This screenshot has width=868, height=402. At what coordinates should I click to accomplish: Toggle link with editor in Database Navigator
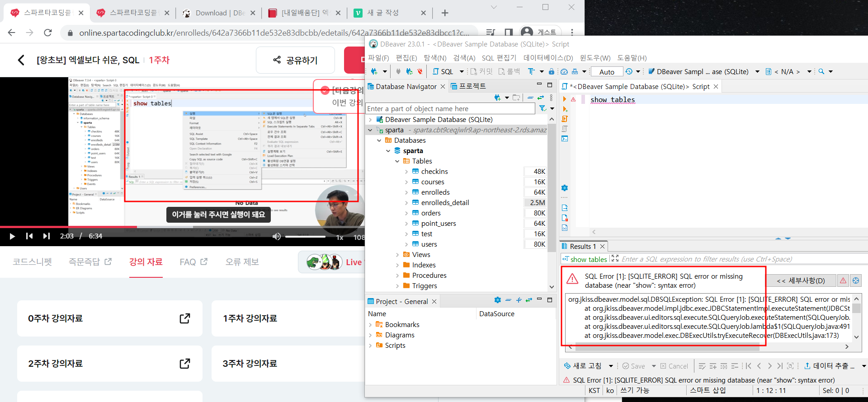click(x=540, y=98)
